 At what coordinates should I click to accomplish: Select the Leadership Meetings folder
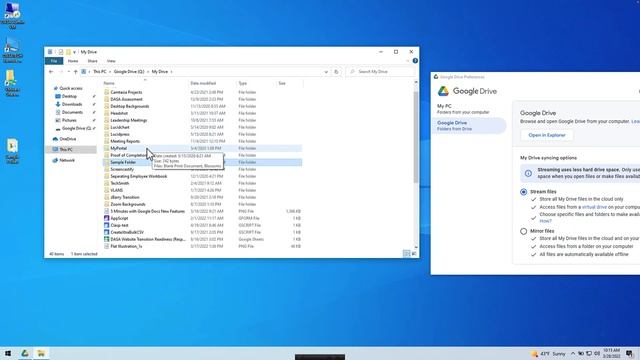[x=129, y=120]
